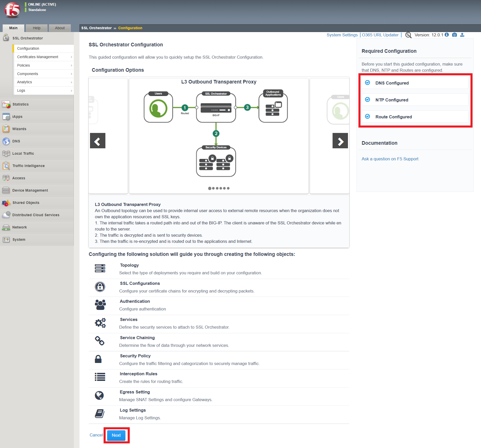This screenshot has width=481, height=448.
Task: Click the SSL Configurations lock icon
Action: pos(100,287)
